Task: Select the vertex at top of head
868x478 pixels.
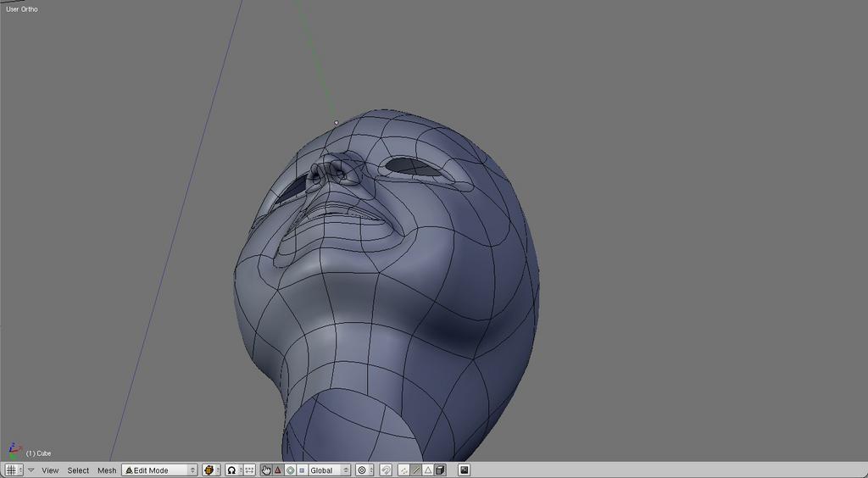Action: 336,123
